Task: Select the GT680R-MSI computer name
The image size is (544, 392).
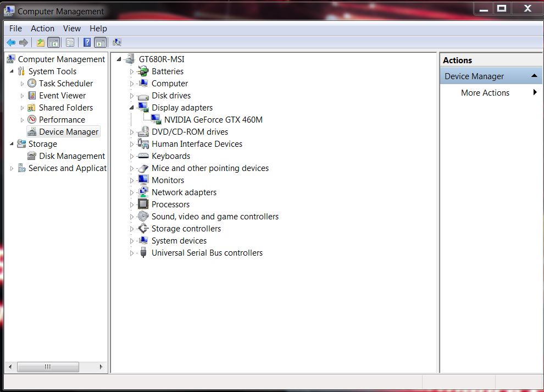Action: [x=162, y=59]
